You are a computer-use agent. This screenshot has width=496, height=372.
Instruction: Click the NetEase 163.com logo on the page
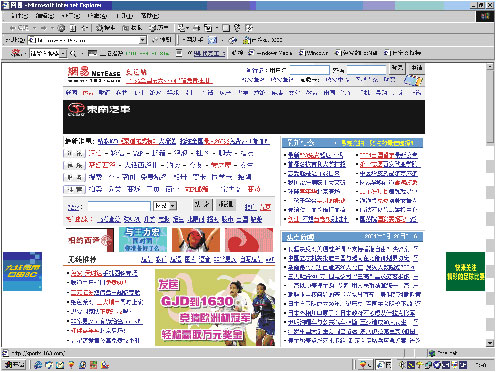(x=94, y=74)
